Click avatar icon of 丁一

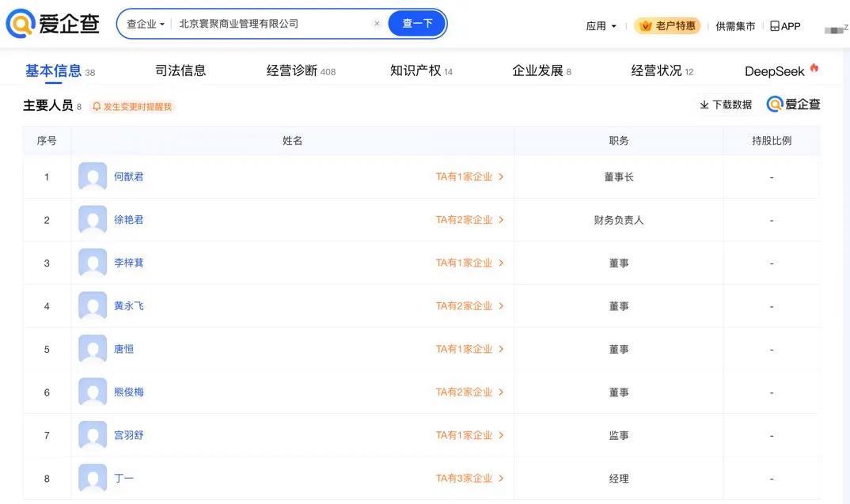[x=93, y=478]
